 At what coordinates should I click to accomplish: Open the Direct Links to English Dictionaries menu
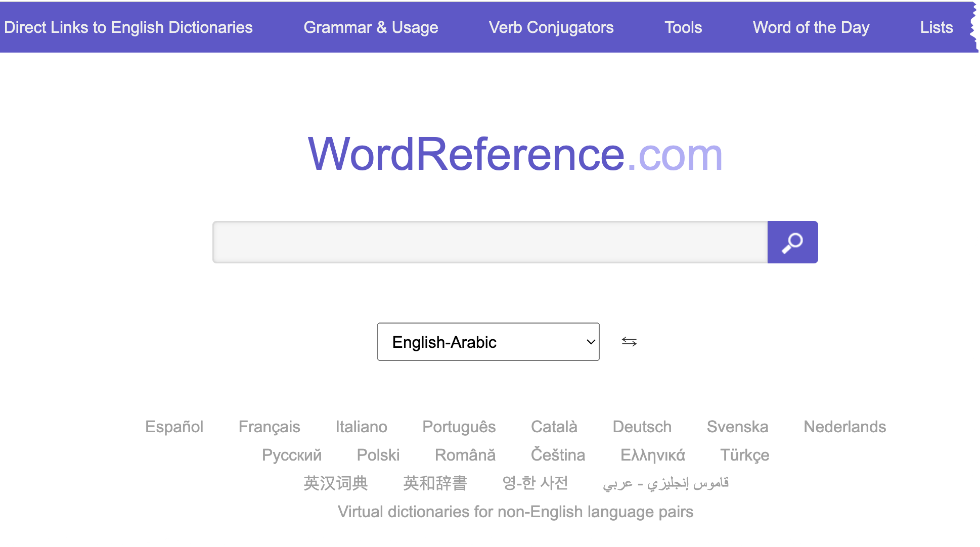pos(128,27)
